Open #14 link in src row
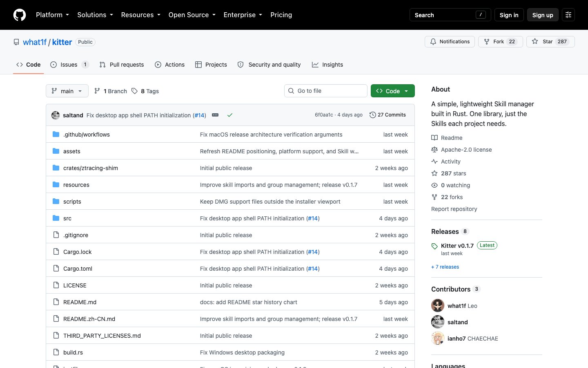588x368 pixels. tap(313, 218)
